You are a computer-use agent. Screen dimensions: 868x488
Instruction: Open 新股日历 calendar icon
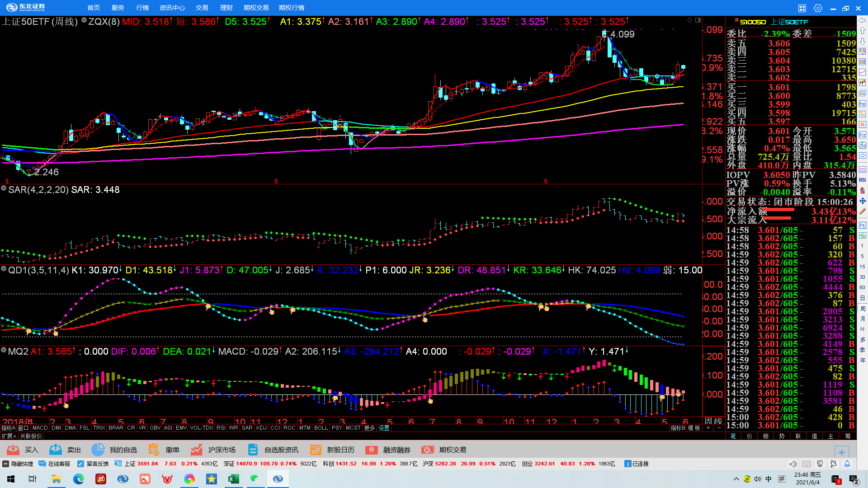pos(315,450)
